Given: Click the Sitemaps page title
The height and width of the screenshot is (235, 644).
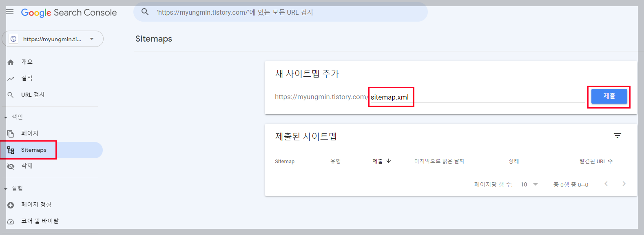Looking at the screenshot, I should pos(154,39).
